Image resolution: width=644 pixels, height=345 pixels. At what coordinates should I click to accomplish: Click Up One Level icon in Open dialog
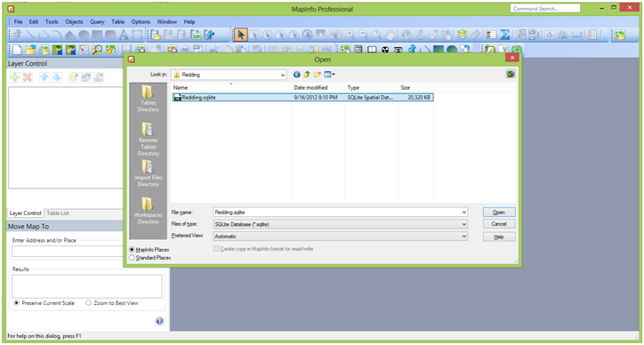[x=307, y=75]
